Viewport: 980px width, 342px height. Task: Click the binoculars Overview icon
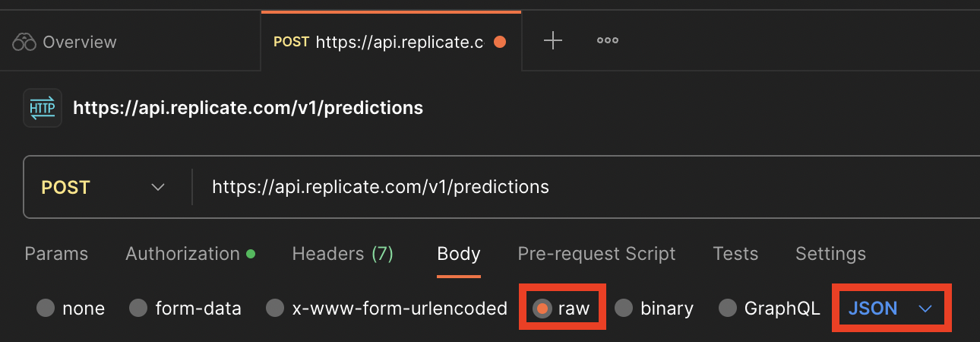click(x=24, y=42)
